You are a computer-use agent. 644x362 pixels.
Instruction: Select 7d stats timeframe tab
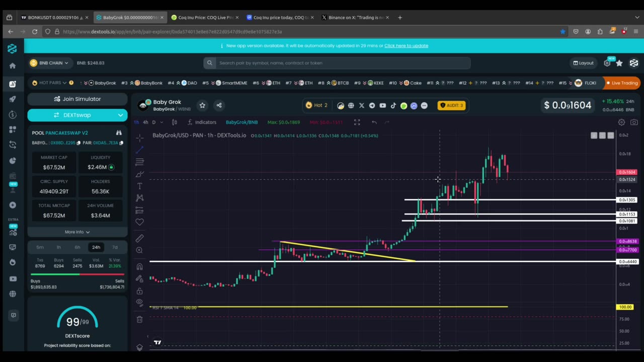pyautogui.click(x=115, y=247)
